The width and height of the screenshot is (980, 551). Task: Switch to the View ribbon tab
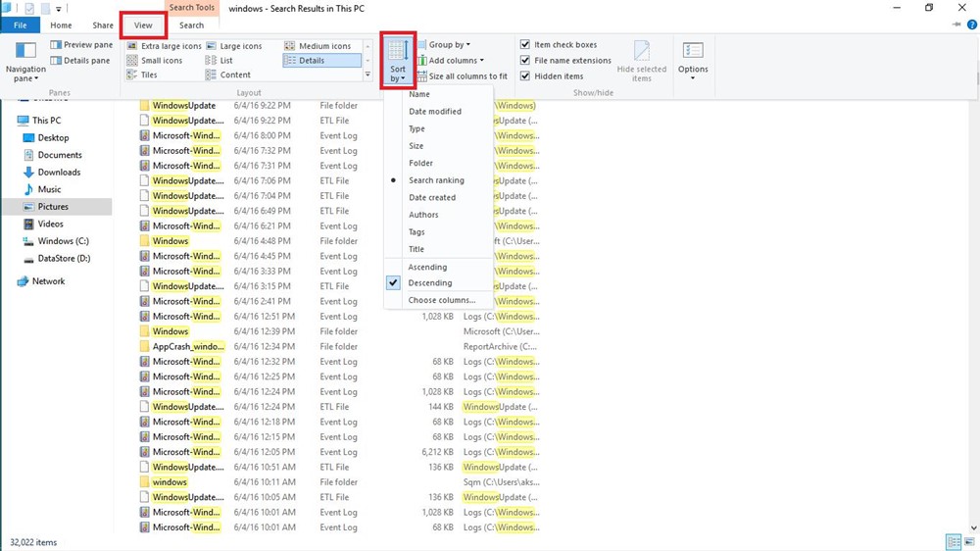pos(143,25)
